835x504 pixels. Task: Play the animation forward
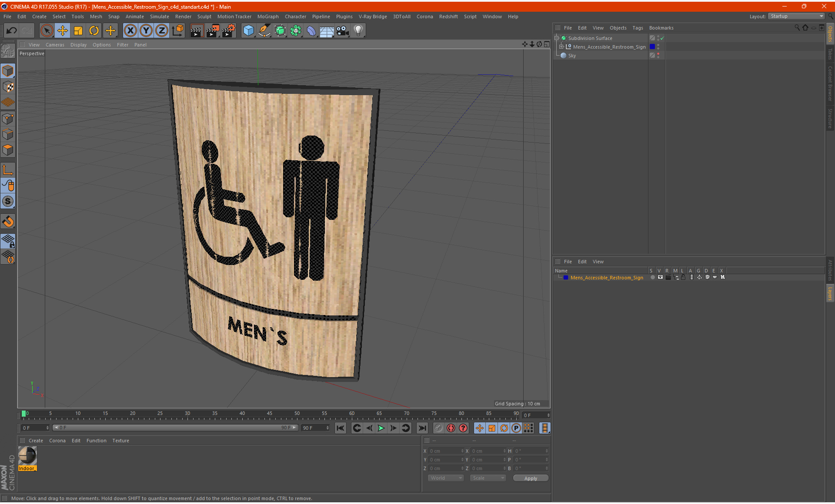coord(381,428)
